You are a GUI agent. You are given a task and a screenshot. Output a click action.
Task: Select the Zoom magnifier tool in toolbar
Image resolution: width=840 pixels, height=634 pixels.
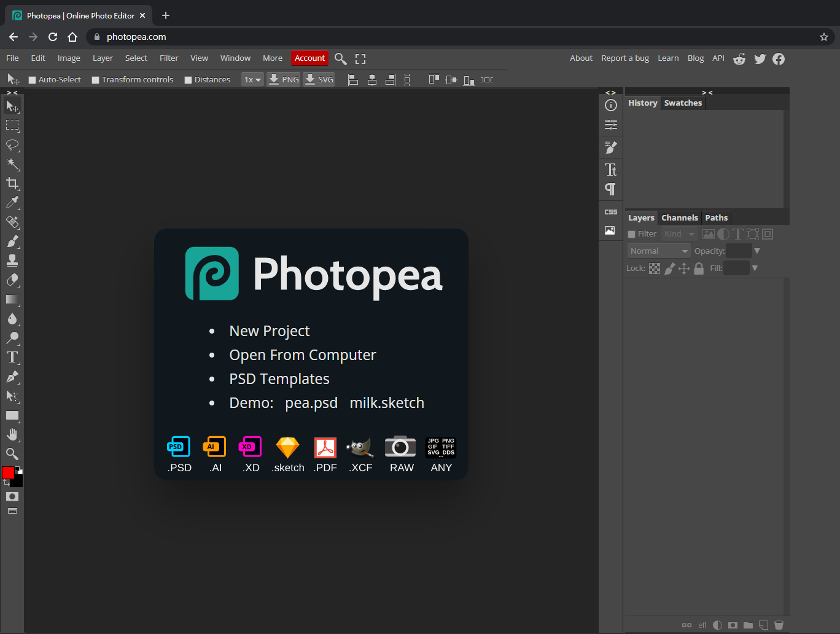point(12,454)
